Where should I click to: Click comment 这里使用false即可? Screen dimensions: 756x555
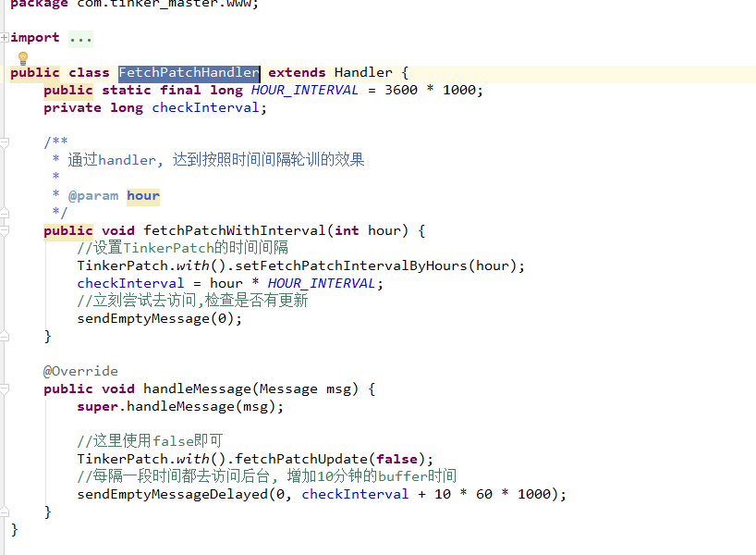point(150,441)
